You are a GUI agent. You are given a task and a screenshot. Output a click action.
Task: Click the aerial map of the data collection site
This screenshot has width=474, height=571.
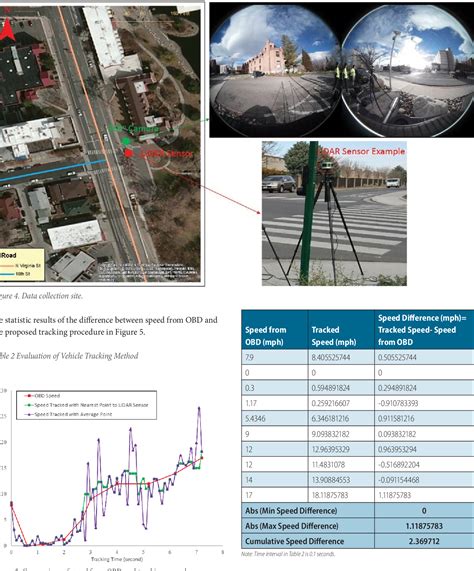(100, 143)
